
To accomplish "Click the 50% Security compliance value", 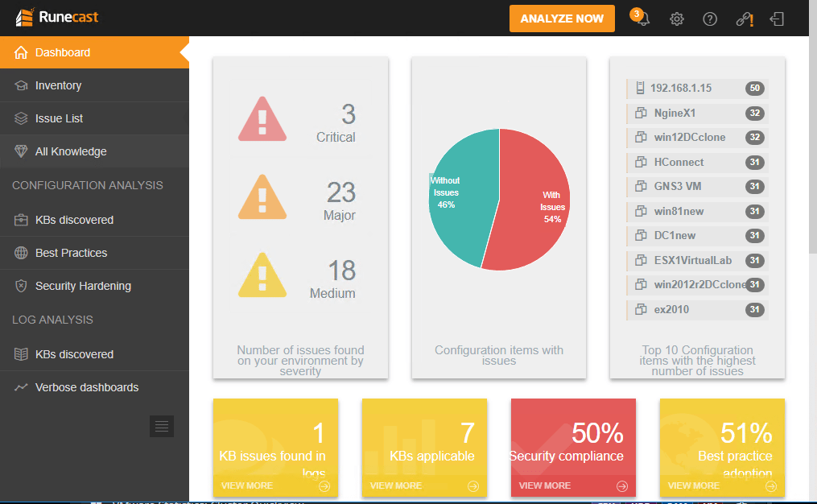I will click(597, 432).
